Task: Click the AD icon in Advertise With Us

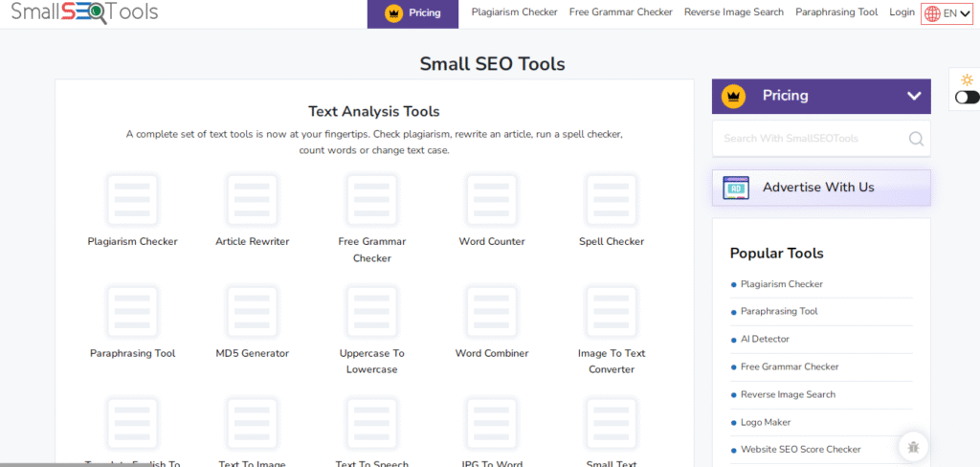Action: (x=736, y=188)
